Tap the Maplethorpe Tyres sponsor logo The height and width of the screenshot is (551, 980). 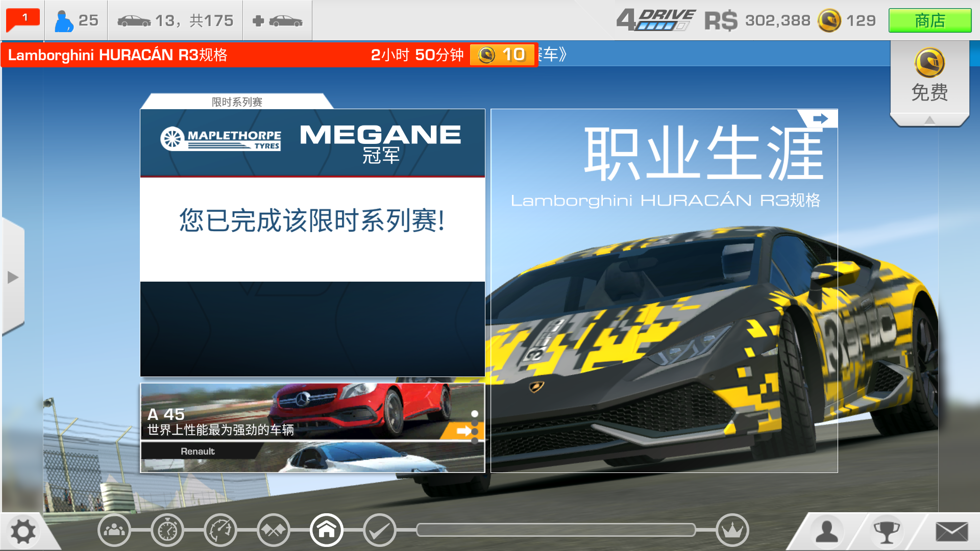click(x=220, y=139)
